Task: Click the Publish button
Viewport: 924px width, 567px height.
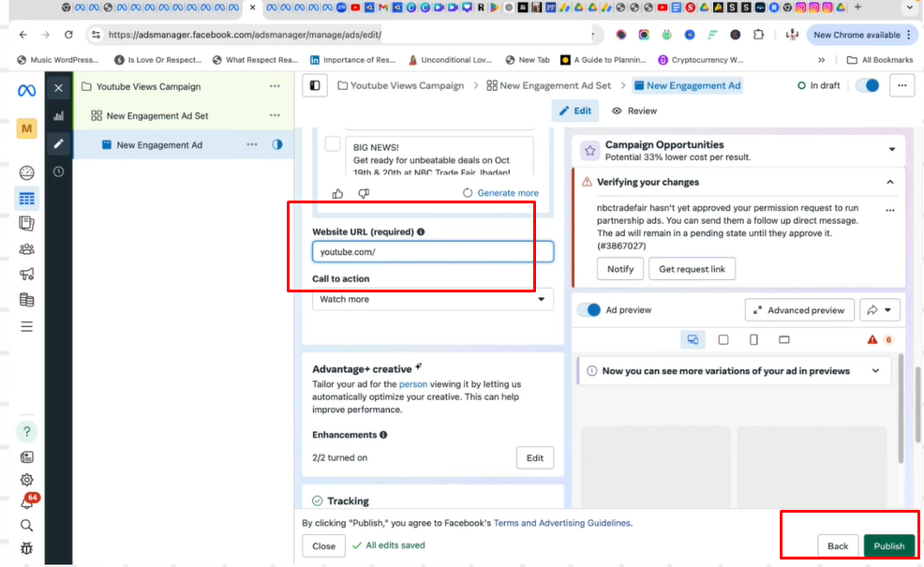Action: pyautogui.click(x=888, y=545)
